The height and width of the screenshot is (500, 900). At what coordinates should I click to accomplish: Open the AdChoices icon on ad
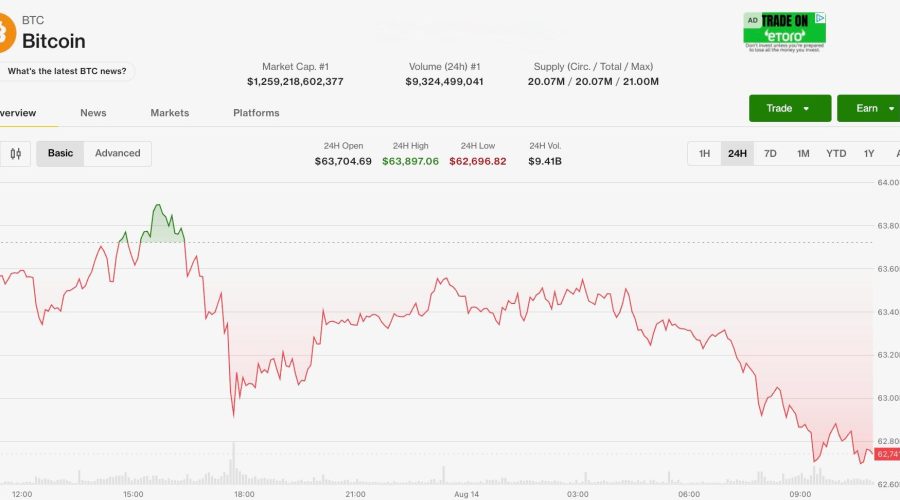[x=820, y=18]
